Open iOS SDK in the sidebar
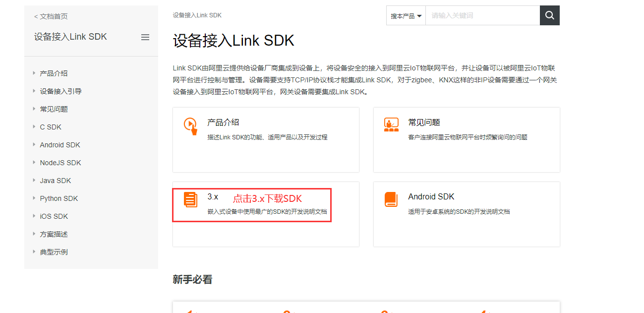644x313 pixels. point(54,216)
